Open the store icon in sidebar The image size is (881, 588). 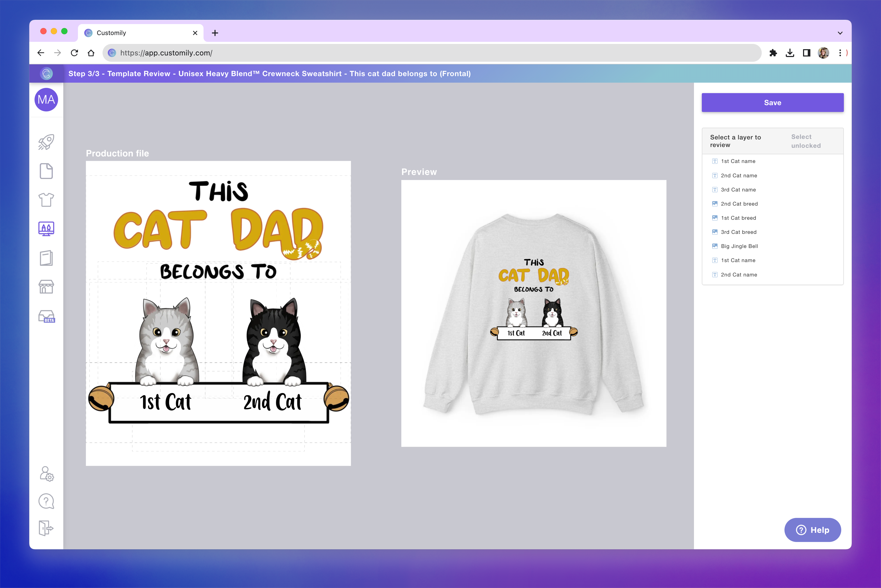(x=46, y=287)
